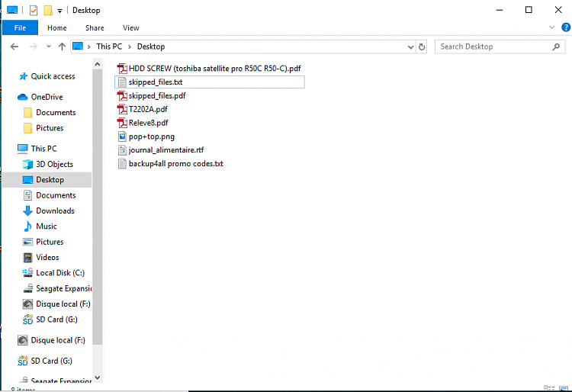572x392 pixels.
Task: Select root-level SD Card (G:) entry
Action: 45,361
